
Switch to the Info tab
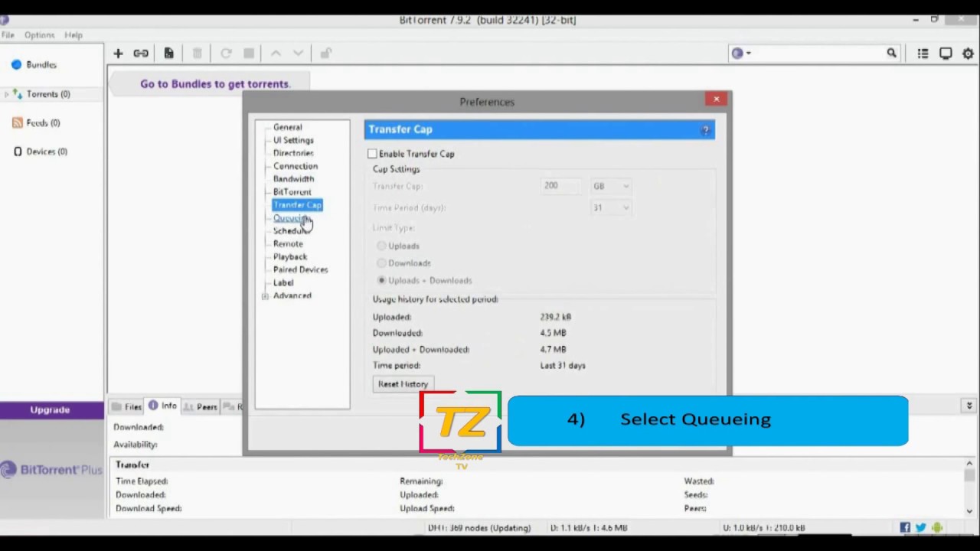[x=163, y=406]
